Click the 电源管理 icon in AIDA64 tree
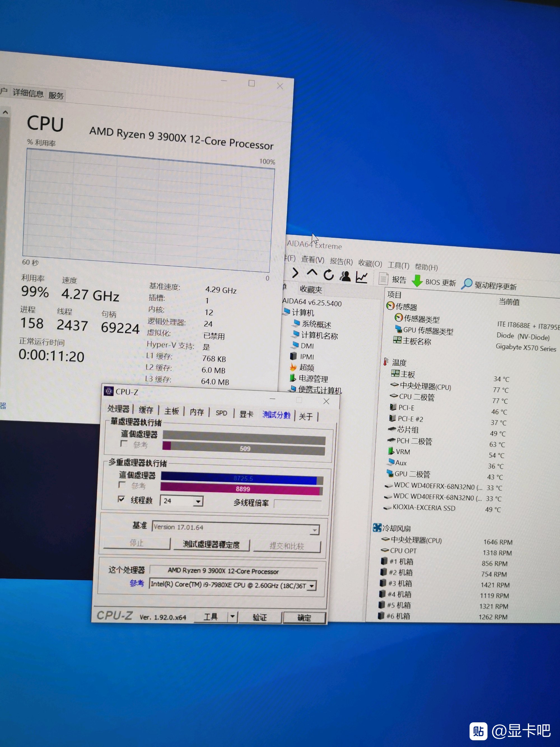Viewport: 560px width, 747px height. [293, 378]
